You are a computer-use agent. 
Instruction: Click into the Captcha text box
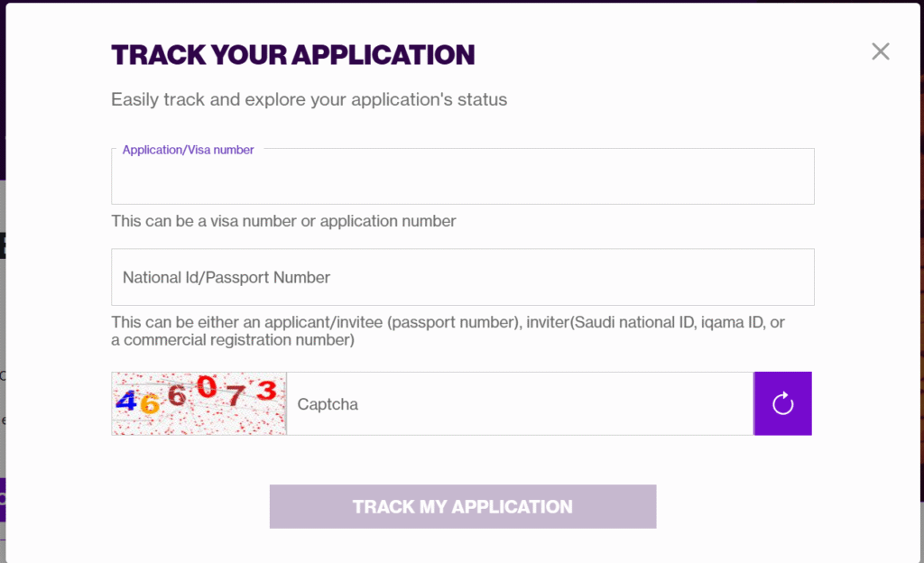[x=519, y=404]
